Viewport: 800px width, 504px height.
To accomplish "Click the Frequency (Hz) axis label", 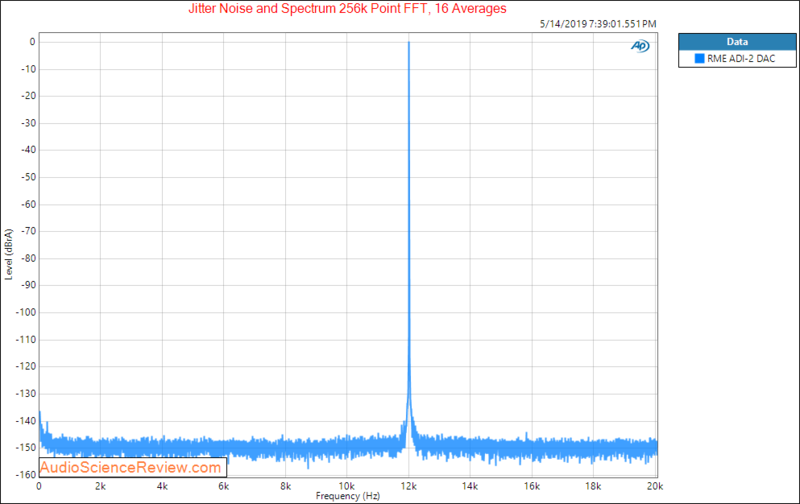I will [347, 496].
